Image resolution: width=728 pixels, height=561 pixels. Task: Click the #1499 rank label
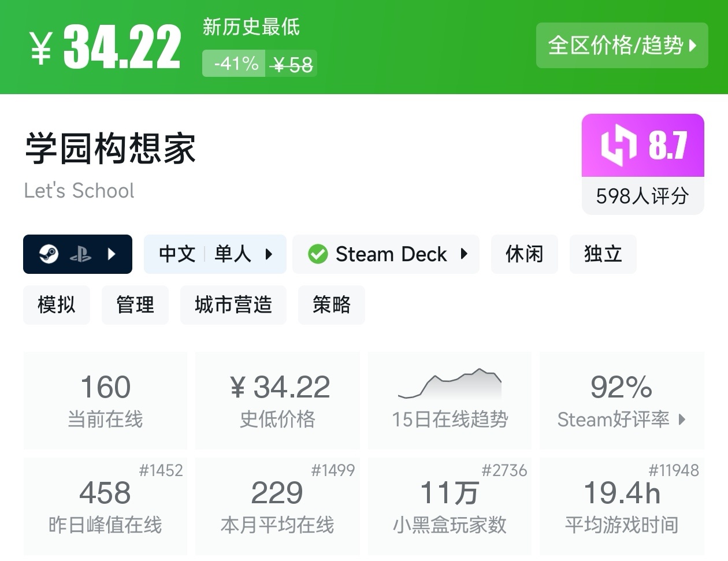[333, 470]
